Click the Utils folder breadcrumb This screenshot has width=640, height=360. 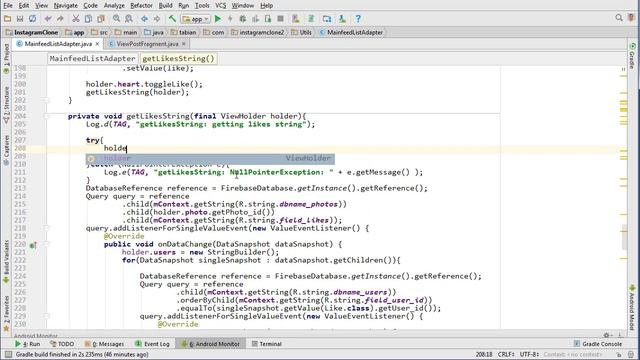tap(302, 32)
